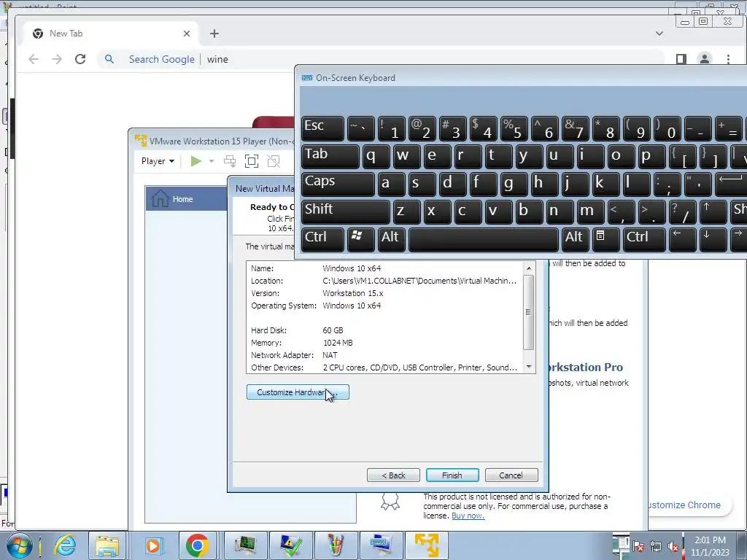Click left arrow key on On-Screen Keyboard
The height and width of the screenshot is (560, 747).
[x=683, y=239]
